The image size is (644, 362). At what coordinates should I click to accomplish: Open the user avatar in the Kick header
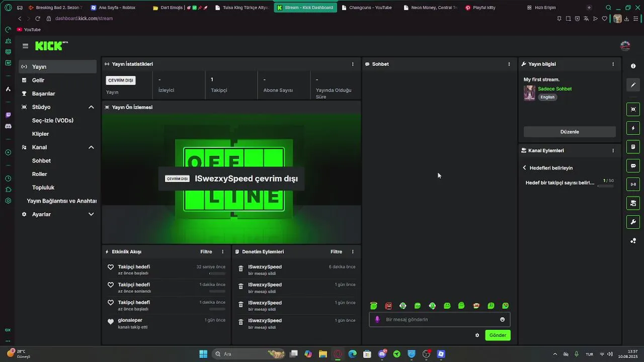[625, 46]
